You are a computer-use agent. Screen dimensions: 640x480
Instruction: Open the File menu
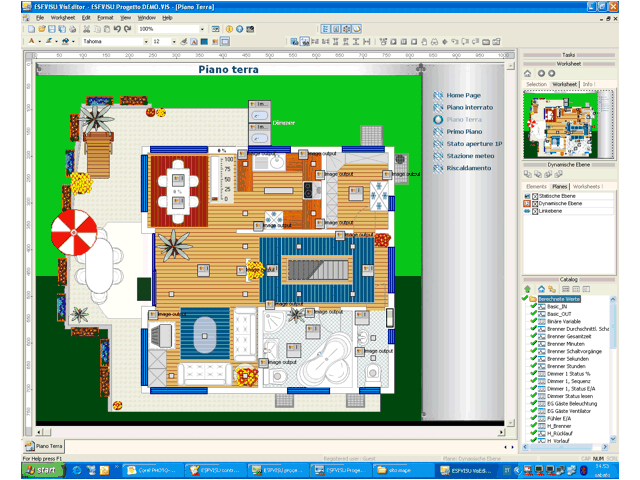point(40,18)
